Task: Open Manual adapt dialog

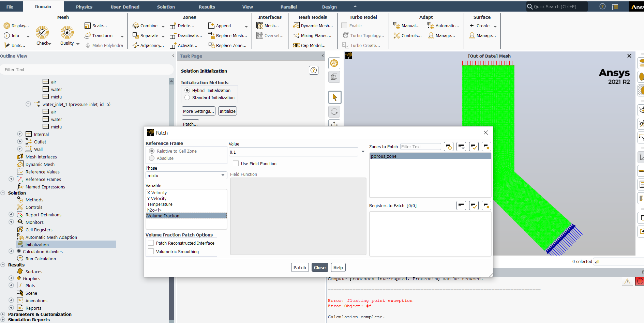Action: [x=407, y=26]
